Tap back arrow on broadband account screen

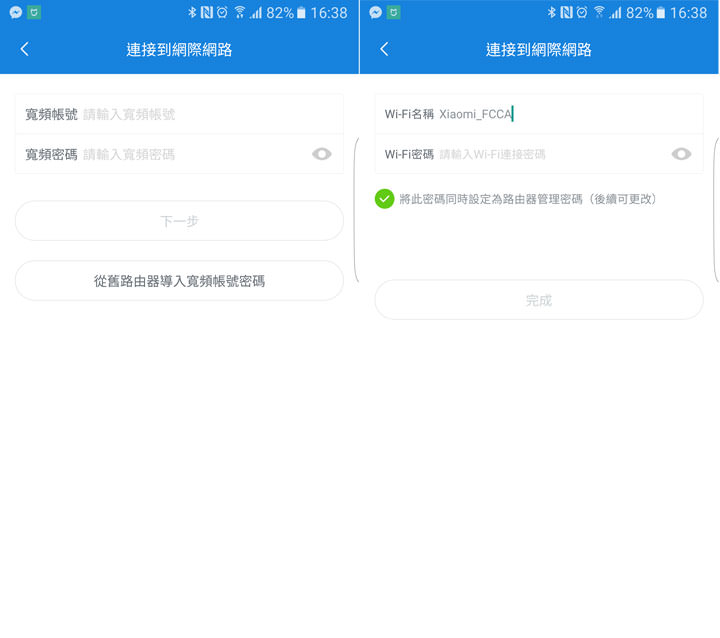point(25,49)
